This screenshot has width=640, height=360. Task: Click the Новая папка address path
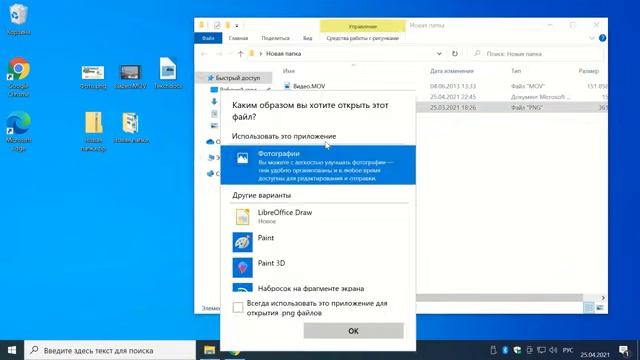click(x=283, y=53)
